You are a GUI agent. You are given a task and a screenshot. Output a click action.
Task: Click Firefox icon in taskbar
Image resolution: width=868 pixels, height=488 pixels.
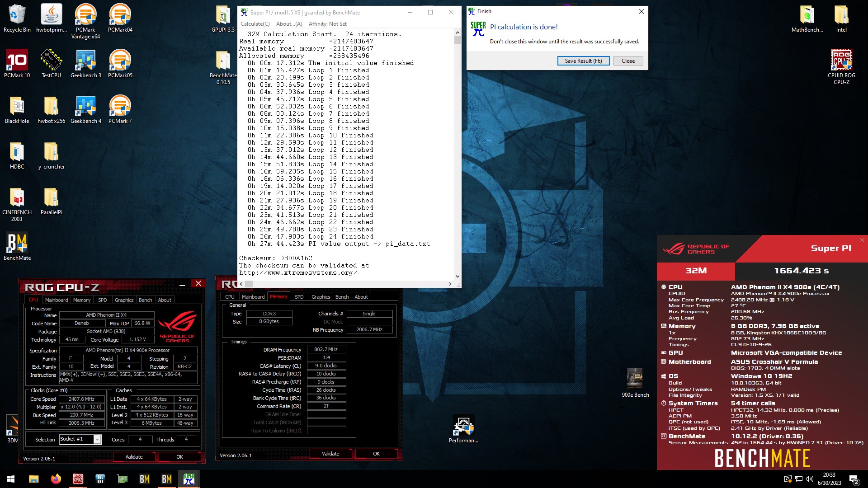pos(56,479)
